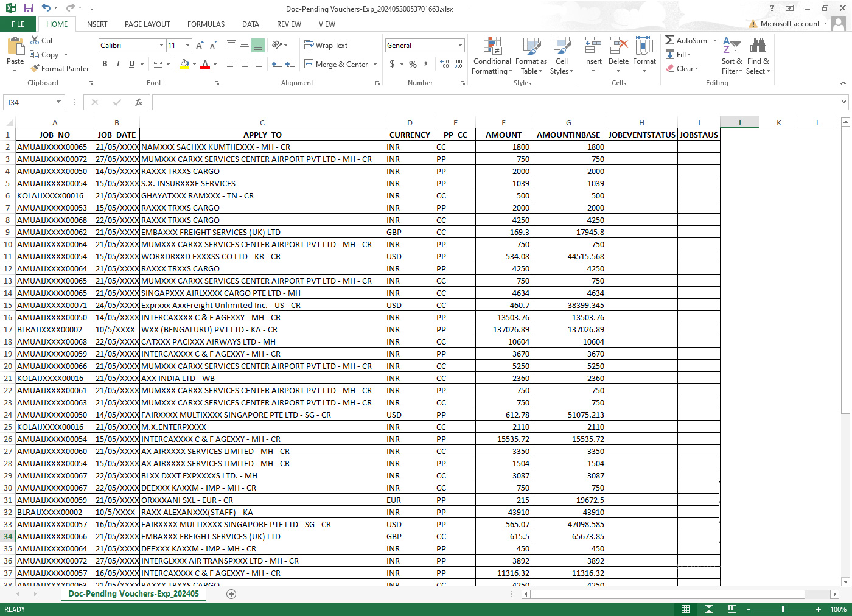
Task: Open the General number format dropdown
Action: tap(460, 46)
